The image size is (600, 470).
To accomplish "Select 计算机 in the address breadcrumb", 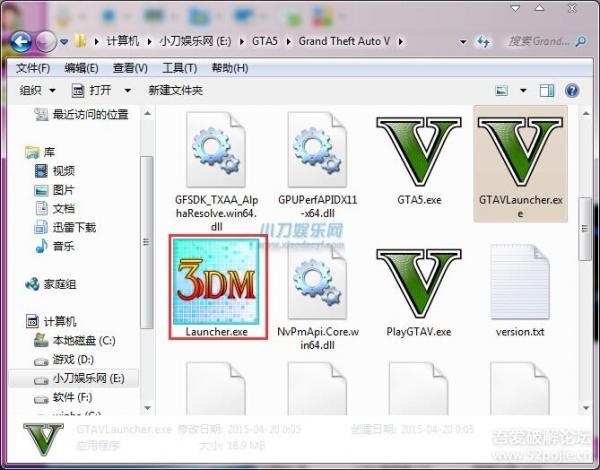I will point(122,41).
